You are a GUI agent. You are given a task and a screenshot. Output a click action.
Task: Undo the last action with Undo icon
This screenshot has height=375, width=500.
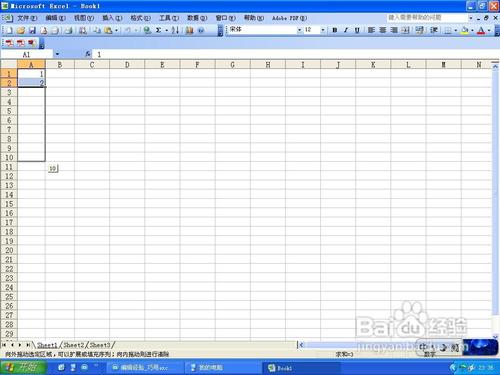128,30
